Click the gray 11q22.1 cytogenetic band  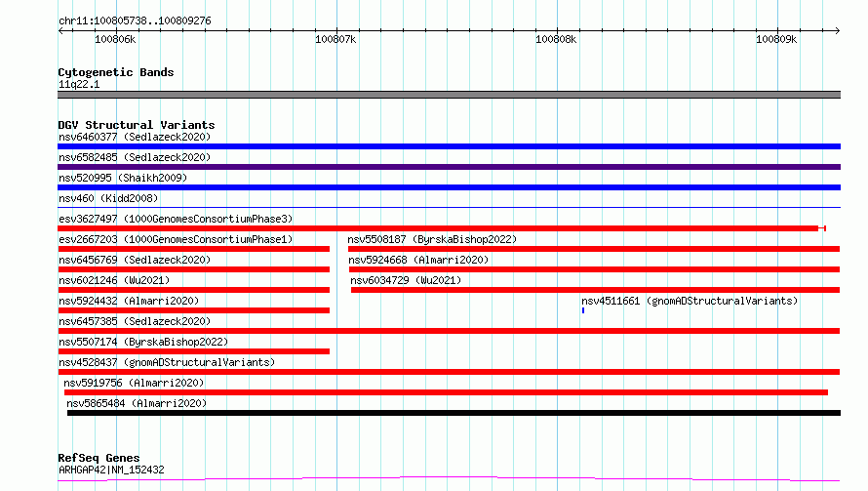tap(449, 95)
